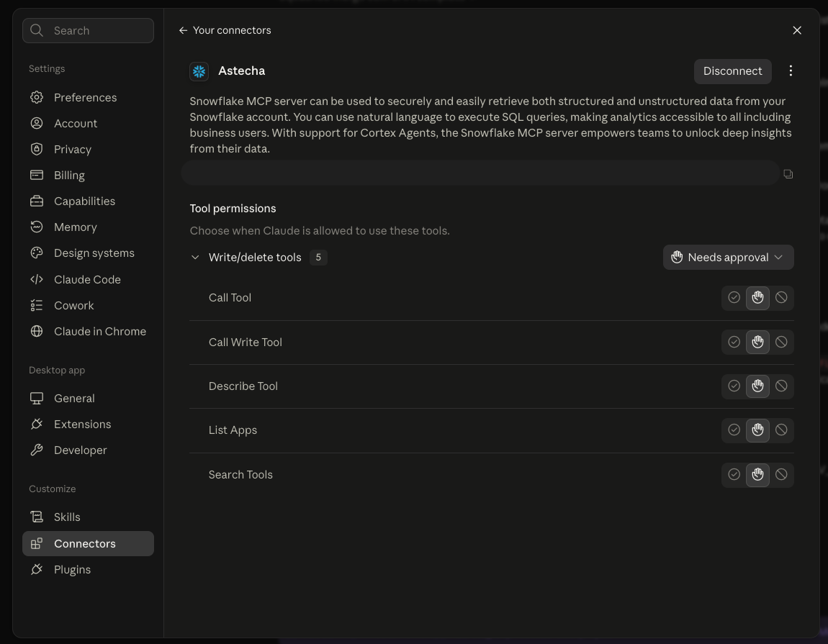Open the three-dot menu next to Disconnect

tap(791, 71)
